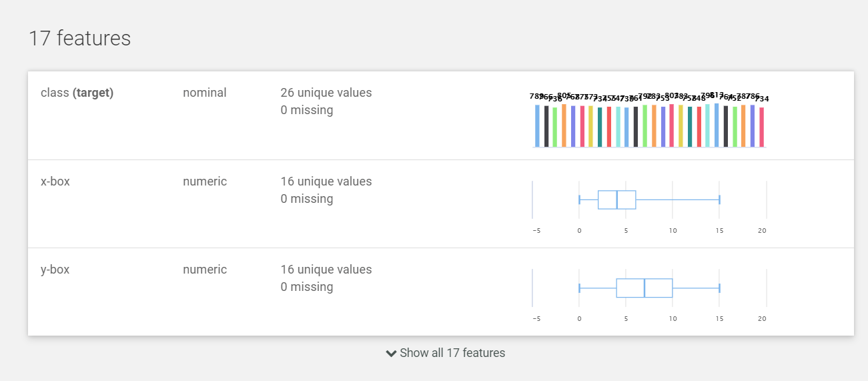The width and height of the screenshot is (868, 381).
Task: Click the 20 axis label on y-box plot
Action: (762, 319)
